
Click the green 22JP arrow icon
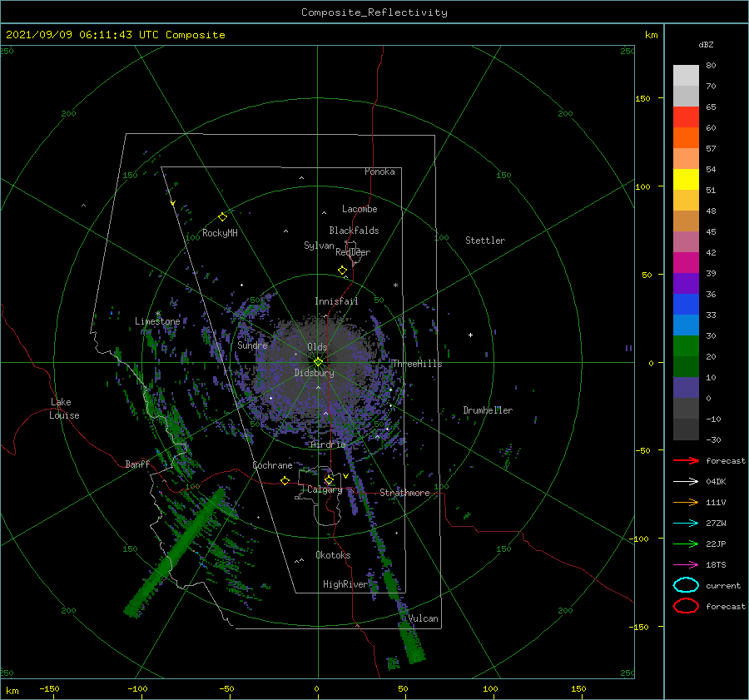686,544
